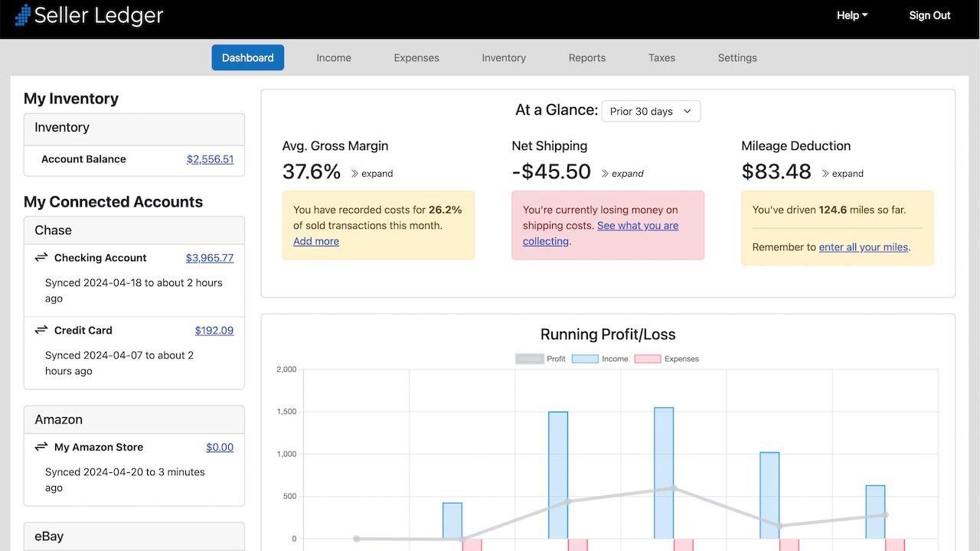The image size is (980, 551).
Task: Click the Seller Ledger brand name
Action: click(100, 15)
